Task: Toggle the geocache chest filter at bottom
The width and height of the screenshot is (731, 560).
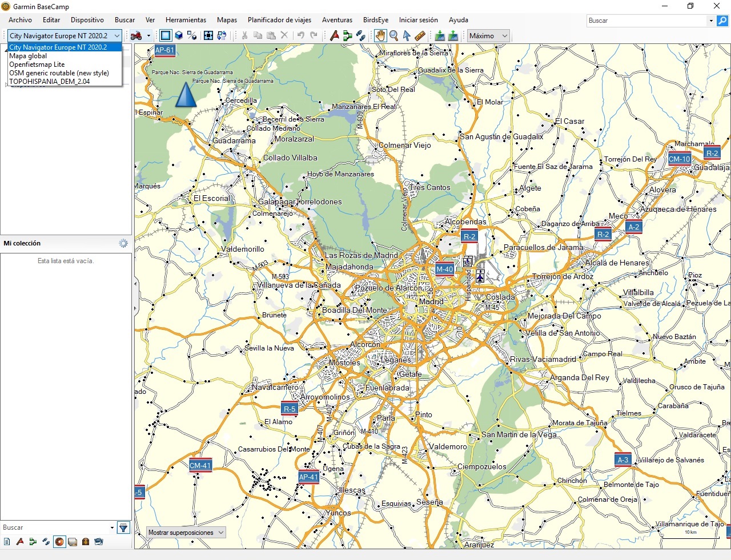Action: 86,542
